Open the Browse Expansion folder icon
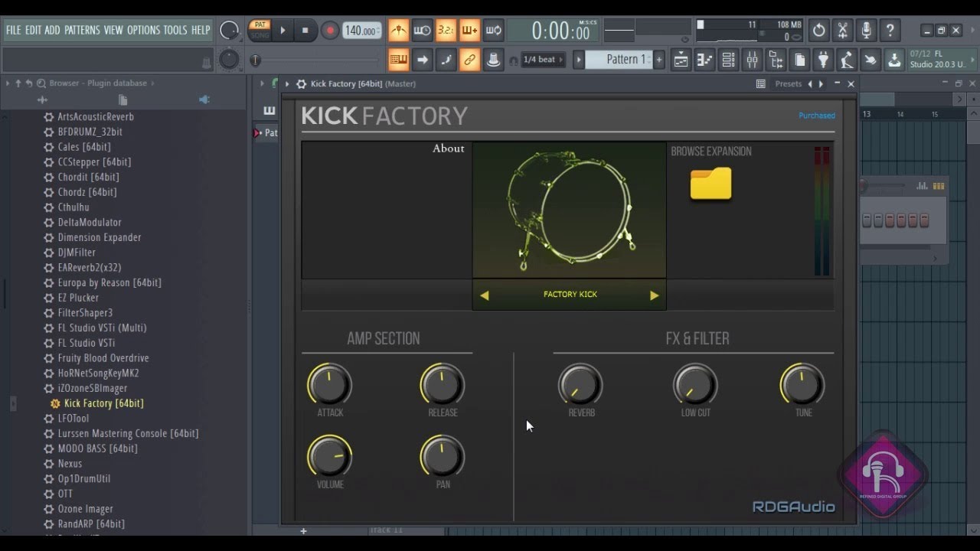Image resolution: width=980 pixels, height=551 pixels. [x=710, y=184]
